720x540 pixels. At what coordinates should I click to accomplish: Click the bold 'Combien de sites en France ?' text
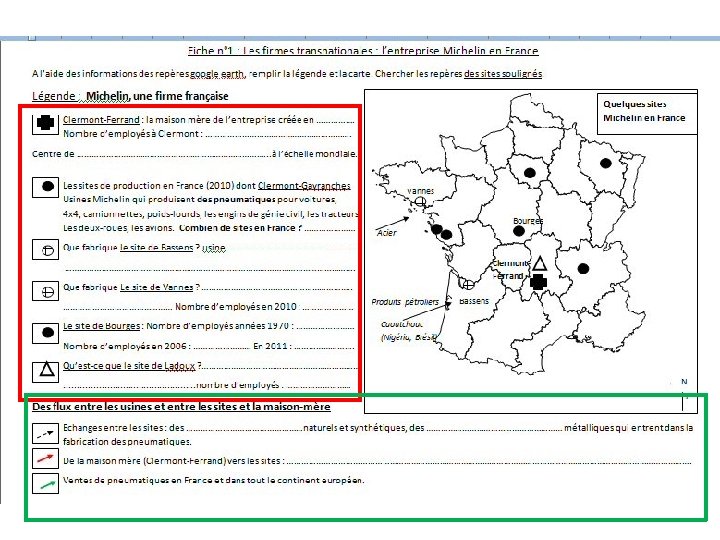(241, 228)
